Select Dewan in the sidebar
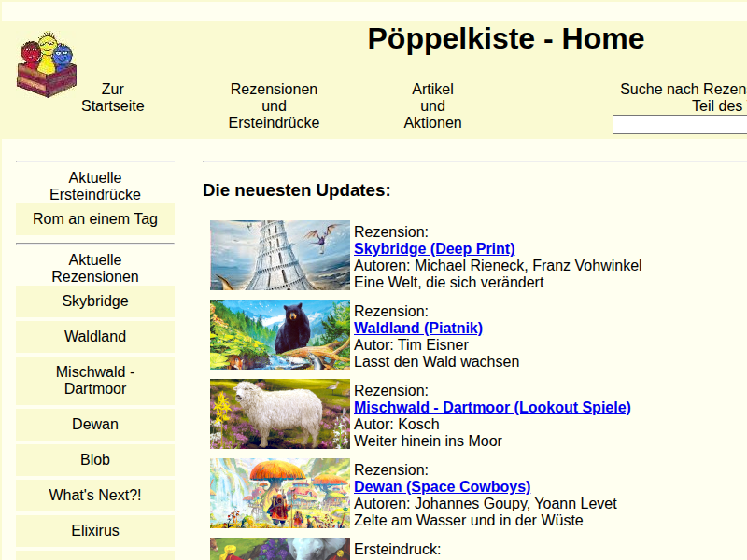 [x=95, y=425]
